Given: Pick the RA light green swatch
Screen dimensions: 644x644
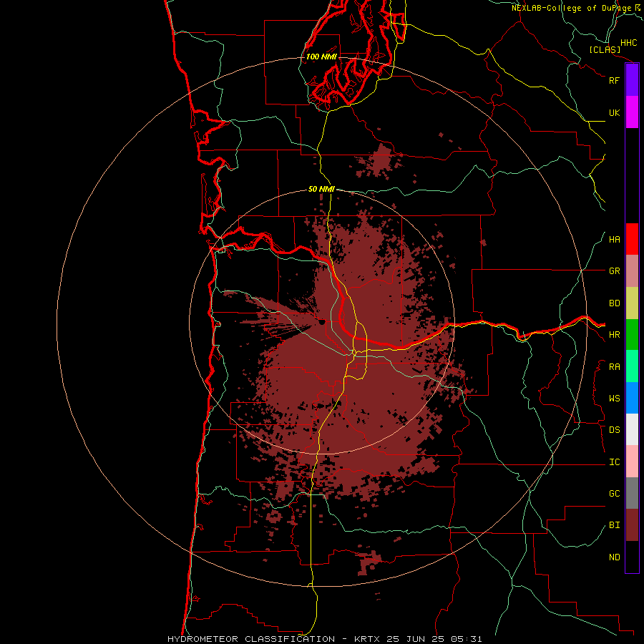Looking at the screenshot, I should 632,366.
